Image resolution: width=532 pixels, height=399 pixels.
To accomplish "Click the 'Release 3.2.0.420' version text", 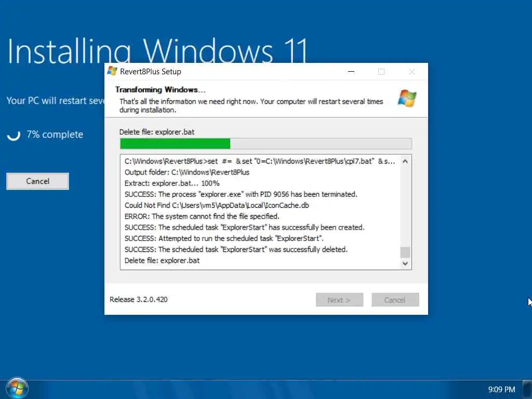I will 138,299.
